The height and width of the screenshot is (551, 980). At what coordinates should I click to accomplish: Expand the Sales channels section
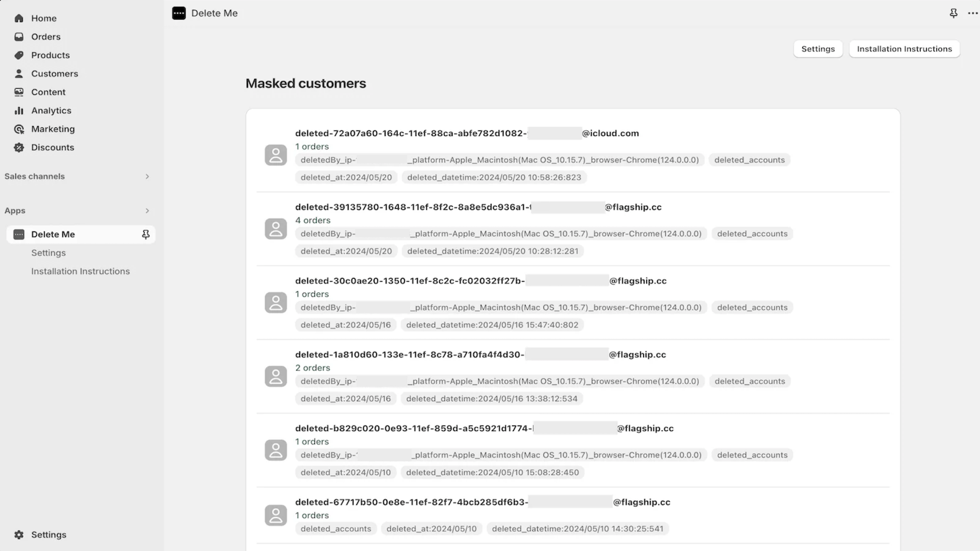pyautogui.click(x=147, y=176)
